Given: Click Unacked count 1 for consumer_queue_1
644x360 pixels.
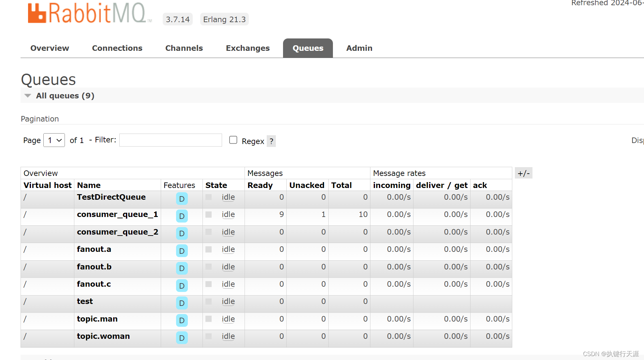Looking at the screenshot, I should [x=323, y=214].
